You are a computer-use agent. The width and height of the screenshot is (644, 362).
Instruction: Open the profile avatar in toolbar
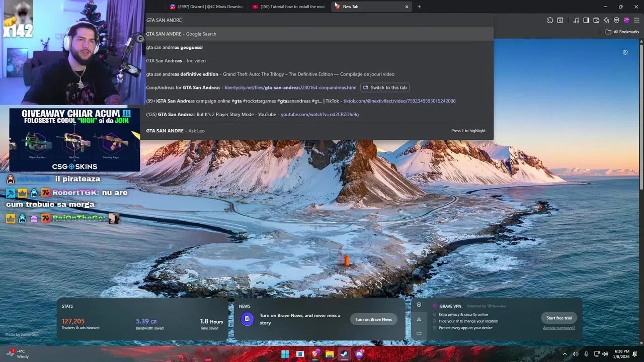click(626, 20)
